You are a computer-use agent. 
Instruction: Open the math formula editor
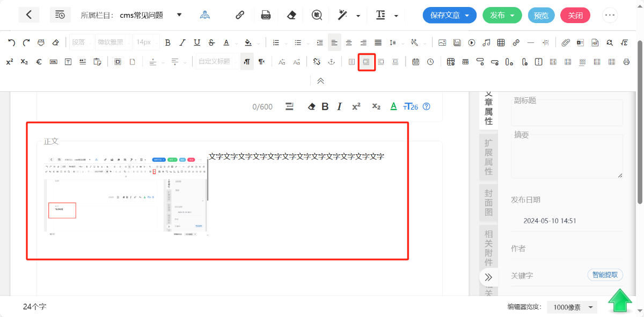624,42
